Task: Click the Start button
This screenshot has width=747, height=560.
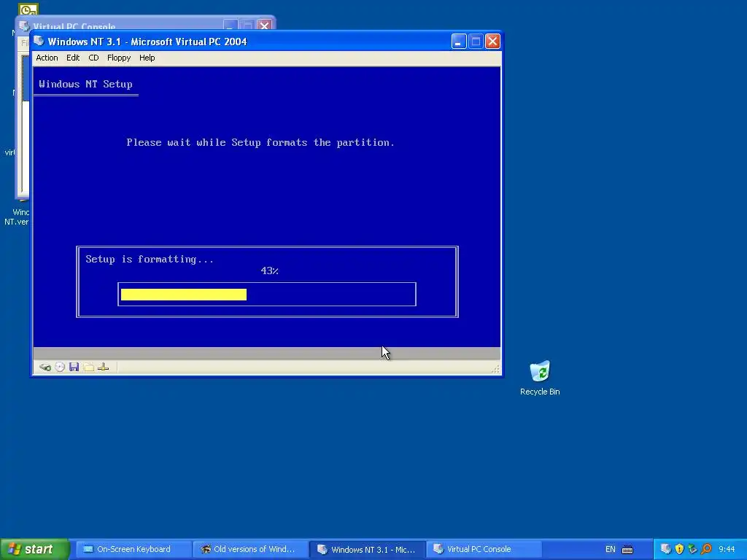Action: [34, 549]
